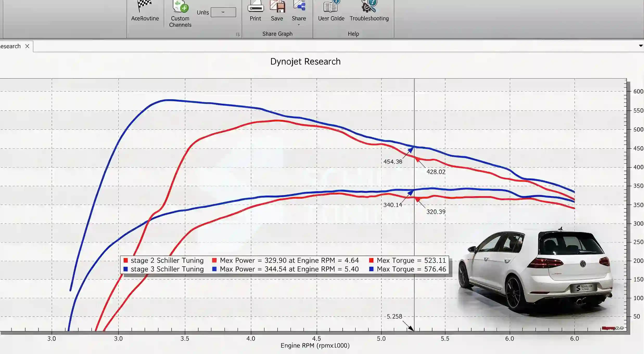Print the graph
This screenshot has width=644, height=354.
coord(255,11)
